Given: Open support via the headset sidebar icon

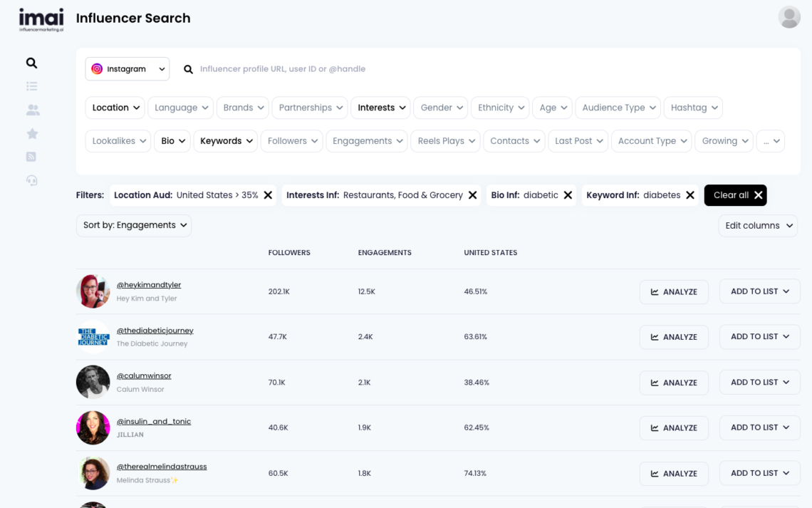Looking at the screenshot, I should 31,180.
